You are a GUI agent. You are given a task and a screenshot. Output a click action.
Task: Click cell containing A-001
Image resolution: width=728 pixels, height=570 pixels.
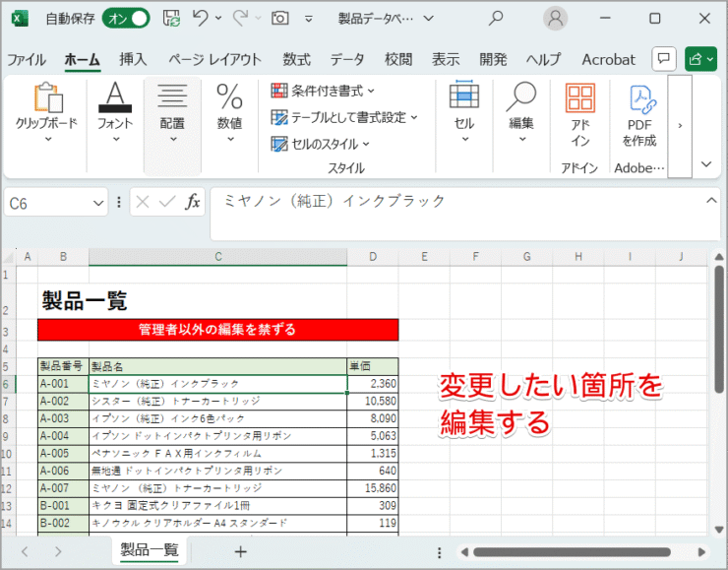pyautogui.click(x=63, y=384)
